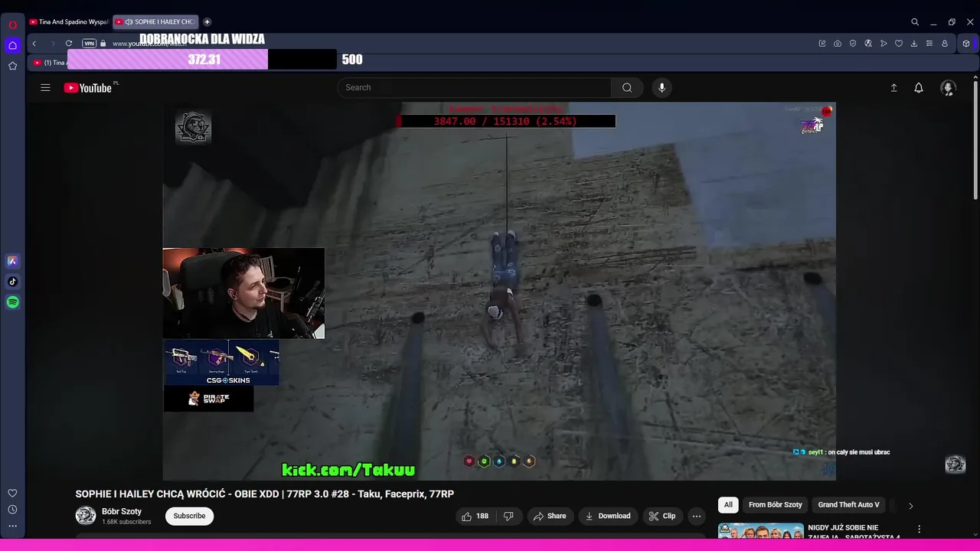Open My Flow send arrow icon
Screen dimensions: 980x551
point(884,44)
